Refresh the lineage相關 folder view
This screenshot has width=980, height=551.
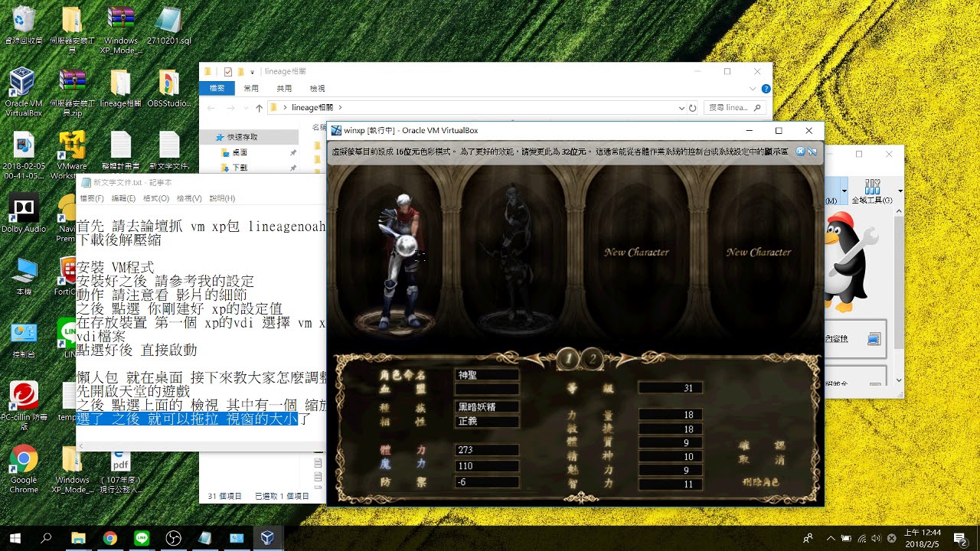692,108
